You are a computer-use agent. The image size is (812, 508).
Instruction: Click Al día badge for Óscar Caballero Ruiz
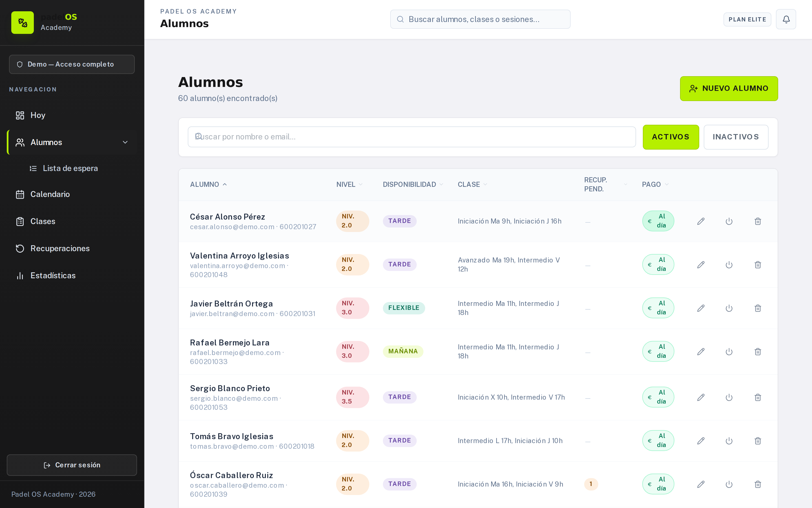pyautogui.click(x=658, y=484)
